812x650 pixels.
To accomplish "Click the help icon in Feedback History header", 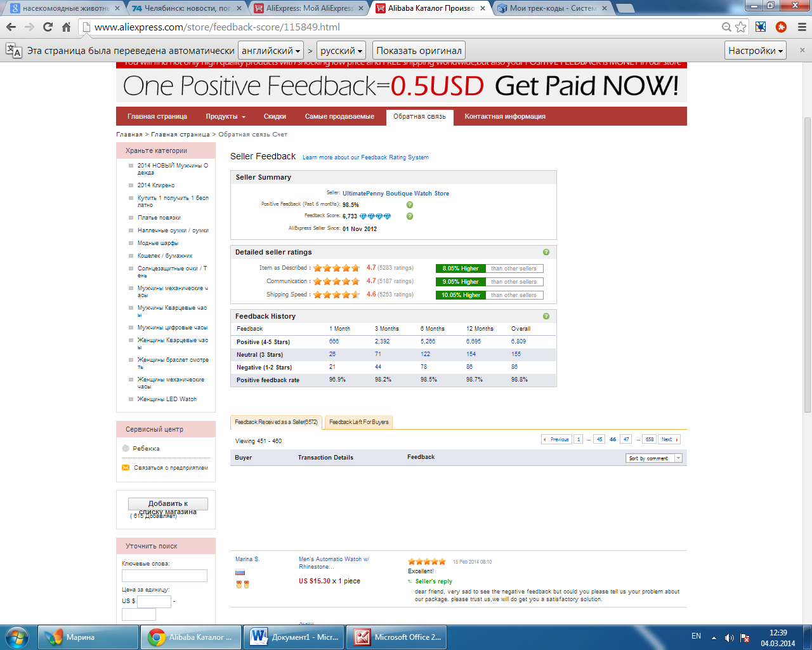I will [546, 316].
